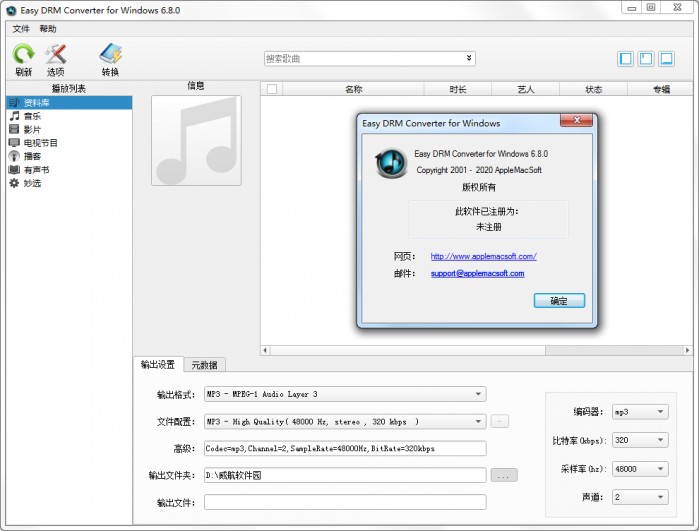The height and width of the screenshot is (531, 699).
Task: Toggle the select-all checkbox in table header
Action: pyautogui.click(x=272, y=89)
